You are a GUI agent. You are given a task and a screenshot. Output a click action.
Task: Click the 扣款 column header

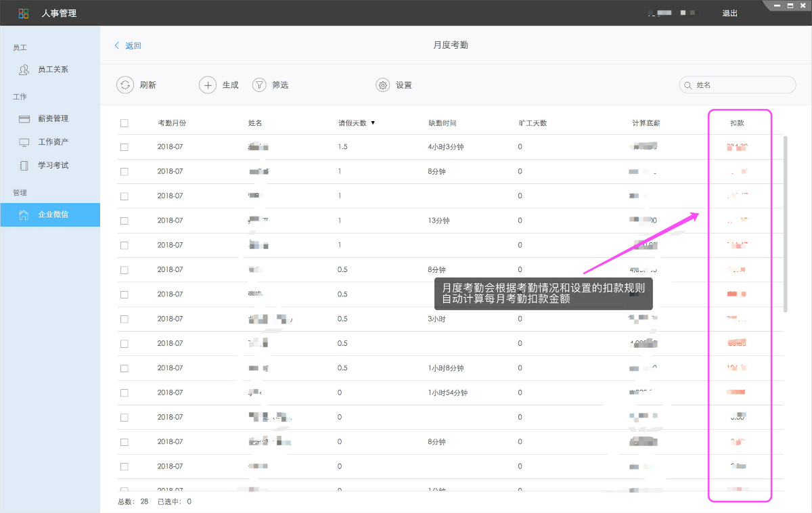(737, 123)
